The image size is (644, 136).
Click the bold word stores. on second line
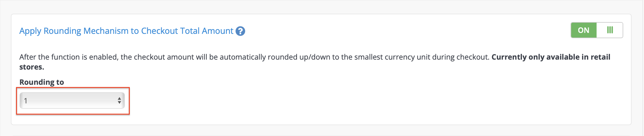tap(32, 67)
